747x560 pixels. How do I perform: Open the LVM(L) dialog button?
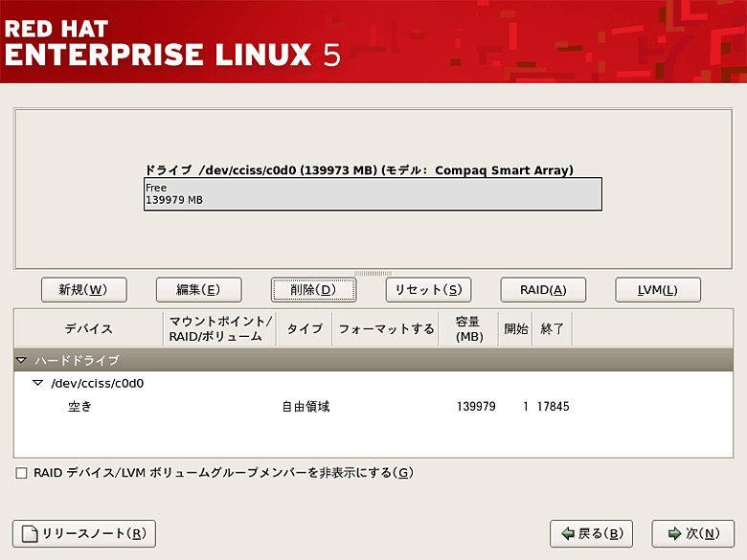(x=658, y=289)
